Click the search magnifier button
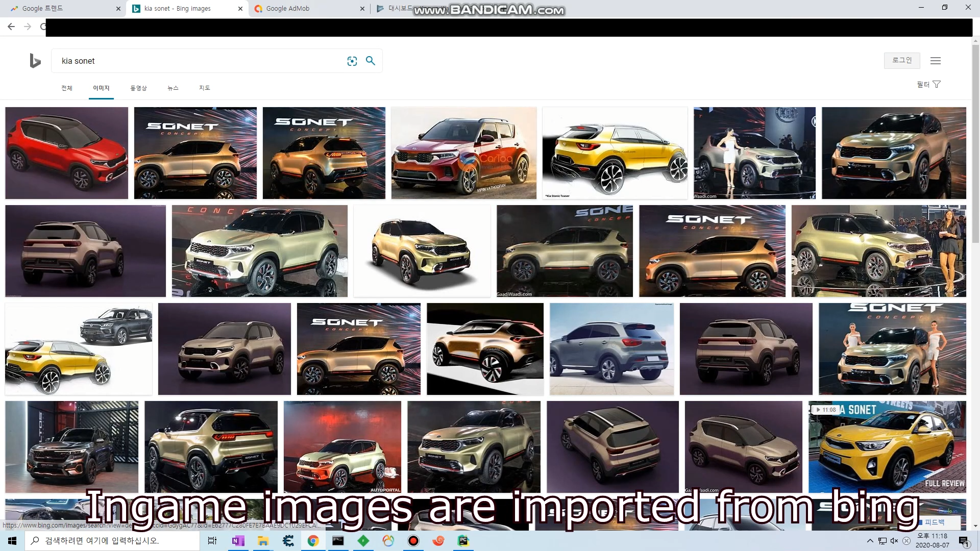Viewport: 980px width, 551px height. tap(371, 61)
